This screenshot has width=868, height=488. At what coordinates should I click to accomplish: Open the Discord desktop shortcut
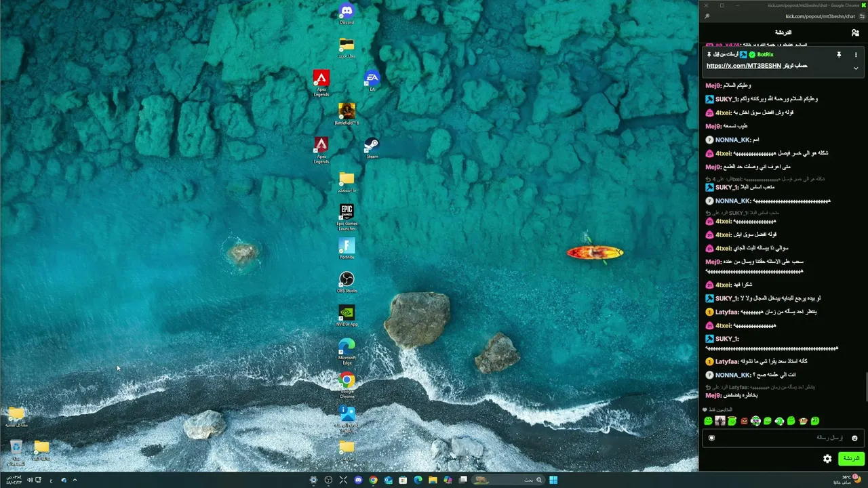[347, 14]
